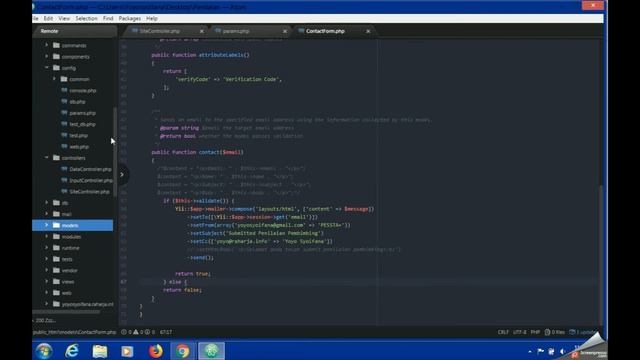The height and width of the screenshot is (360, 640).
Task: Close the ContactForm.php tab
Action: point(368,31)
